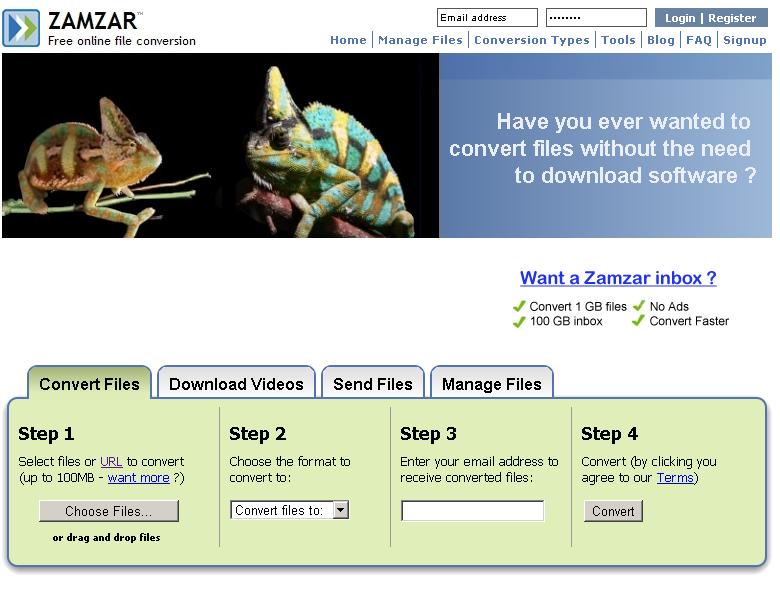Click the URL link in Step 1

click(x=111, y=462)
